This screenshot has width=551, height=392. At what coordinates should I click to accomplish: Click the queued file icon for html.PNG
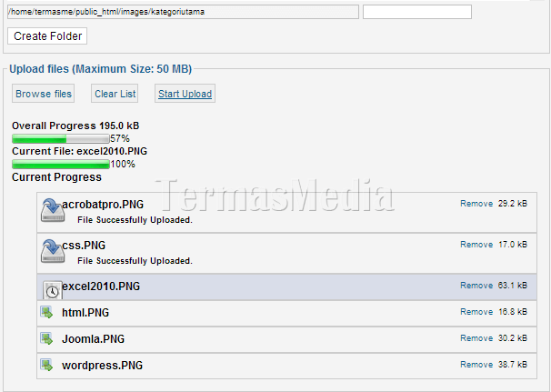click(46, 312)
